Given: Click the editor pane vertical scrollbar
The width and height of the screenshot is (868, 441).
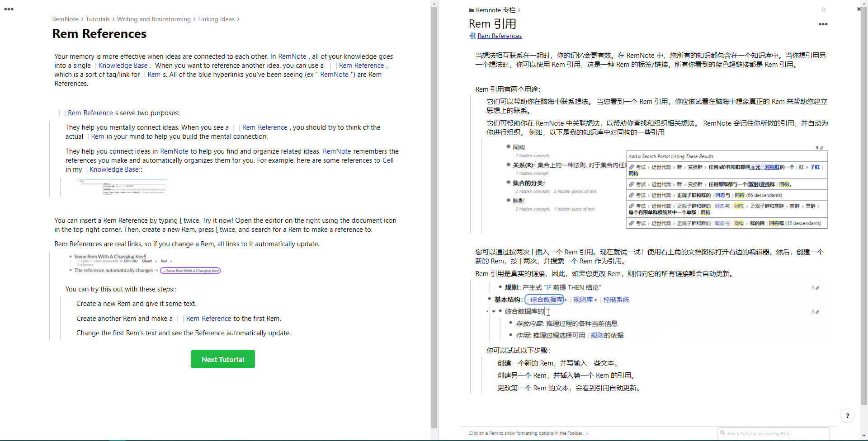Looking at the screenshot, I should click(864, 206).
